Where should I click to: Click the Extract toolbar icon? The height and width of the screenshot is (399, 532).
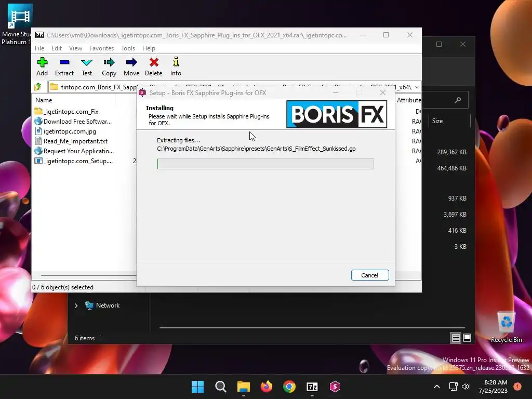(64, 66)
